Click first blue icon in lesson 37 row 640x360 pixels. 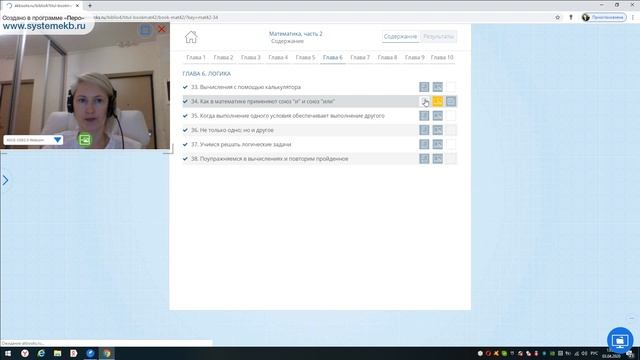click(x=424, y=144)
